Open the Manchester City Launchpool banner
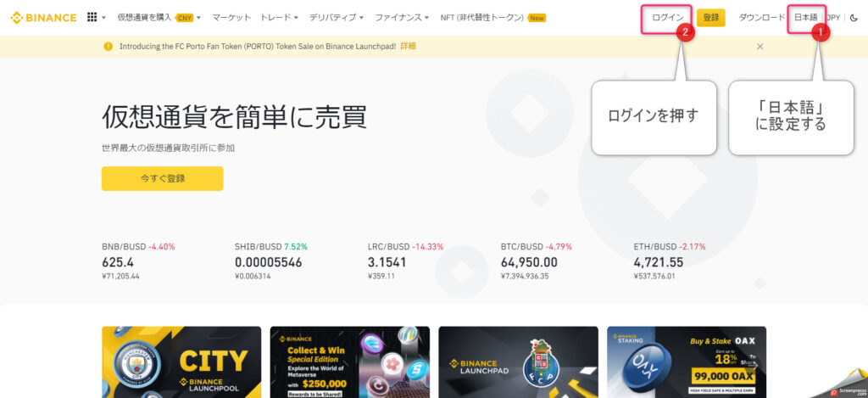868x398 pixels. [x=181, y=362]
